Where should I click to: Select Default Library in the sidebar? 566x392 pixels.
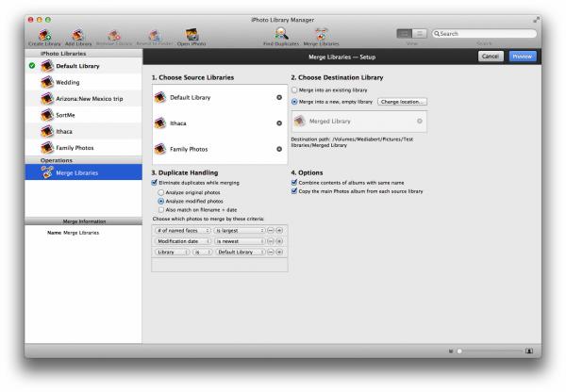click(x=83, y=66)
